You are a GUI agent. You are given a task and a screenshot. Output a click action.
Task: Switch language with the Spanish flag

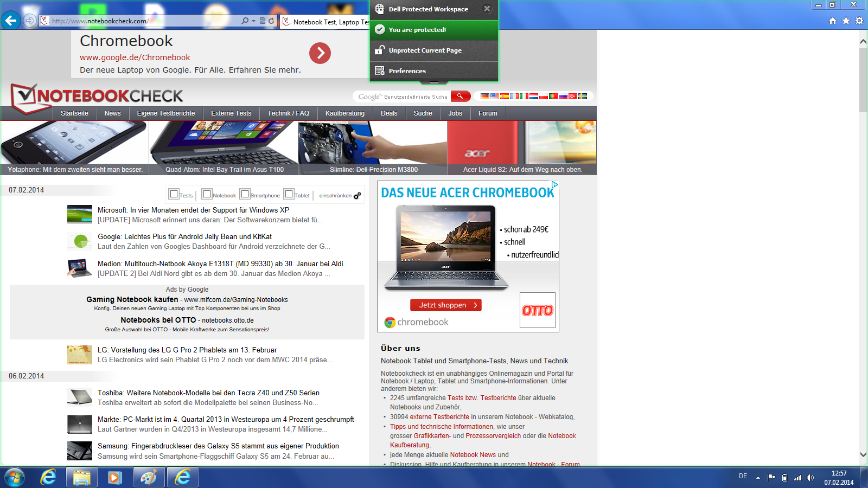click(x=505, y=97)
